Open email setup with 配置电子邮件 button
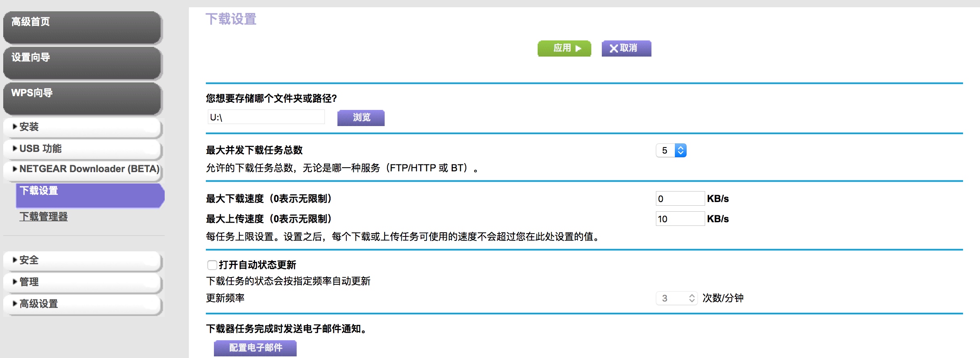Screen dimensions: 980x358 (x=255, y=348)
